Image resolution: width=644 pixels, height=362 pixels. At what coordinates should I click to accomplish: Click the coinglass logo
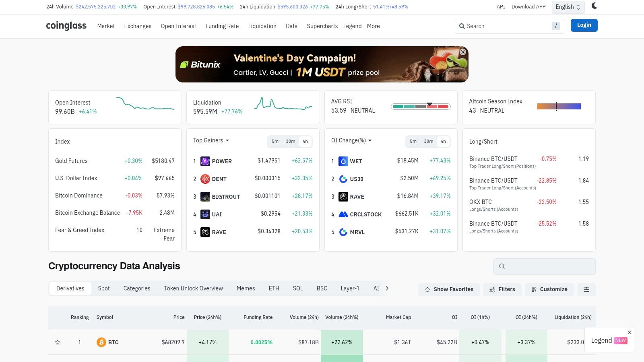66,26
